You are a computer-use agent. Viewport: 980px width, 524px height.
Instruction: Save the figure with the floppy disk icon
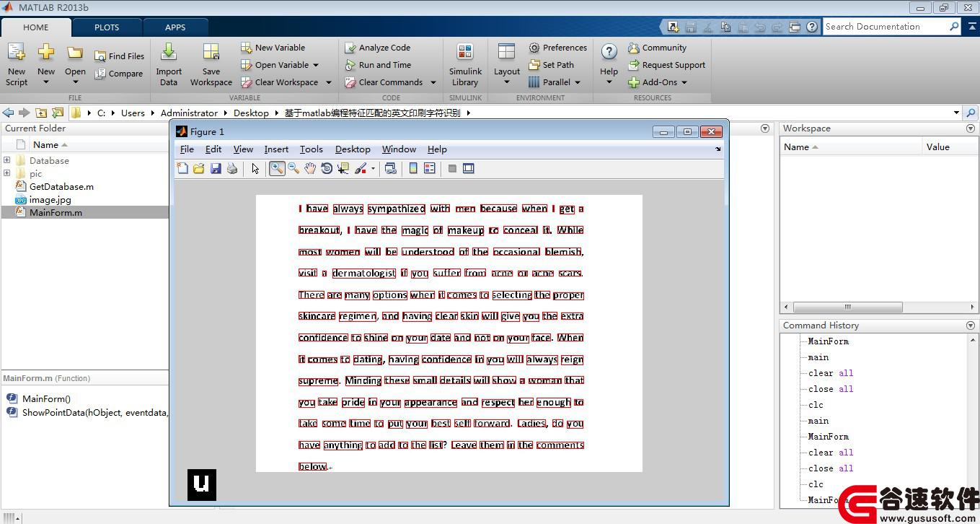[216, 168]
